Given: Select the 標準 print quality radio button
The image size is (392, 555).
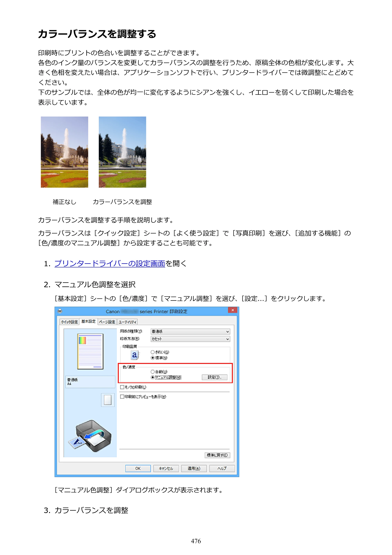Looking at the screenshot, I should (153, 358).
